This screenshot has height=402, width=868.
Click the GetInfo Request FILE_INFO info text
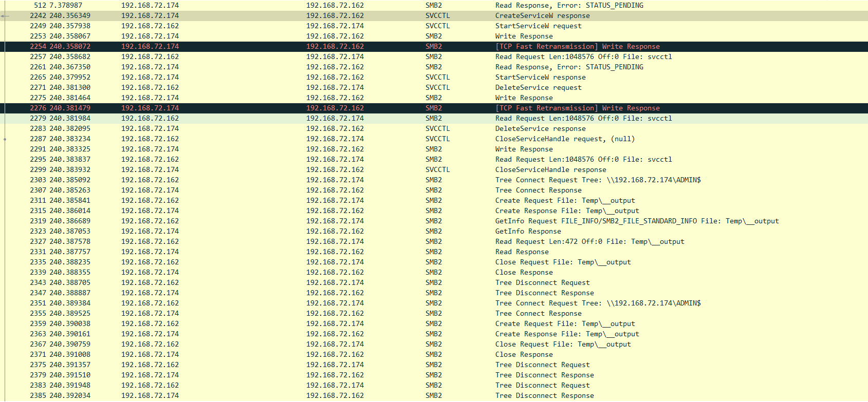[637, 221]
